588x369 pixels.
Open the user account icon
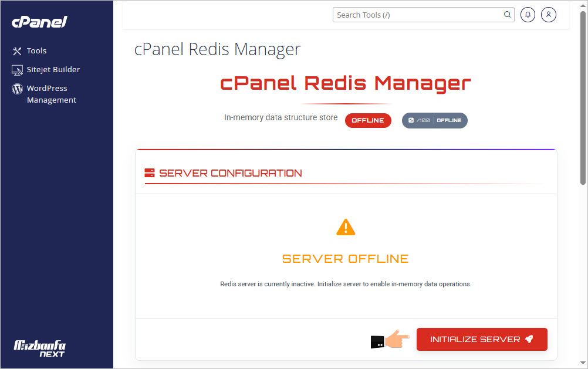click(549, 15)
